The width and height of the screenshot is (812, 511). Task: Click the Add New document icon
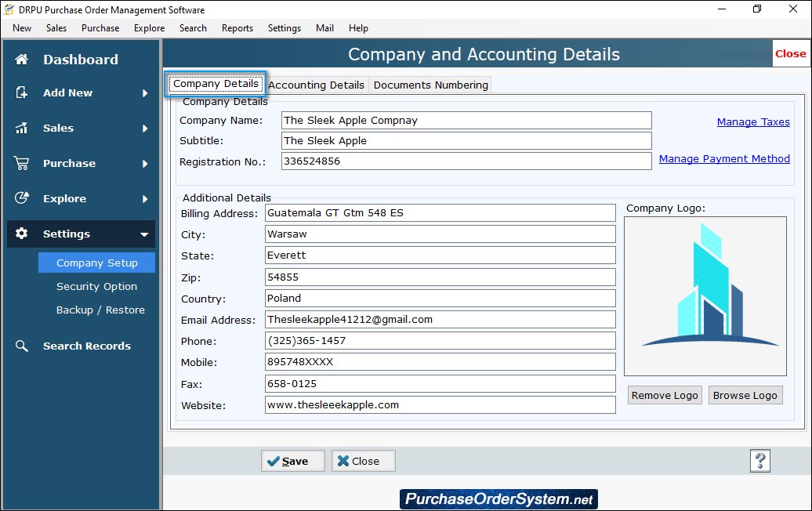click(x=21, y=92)
